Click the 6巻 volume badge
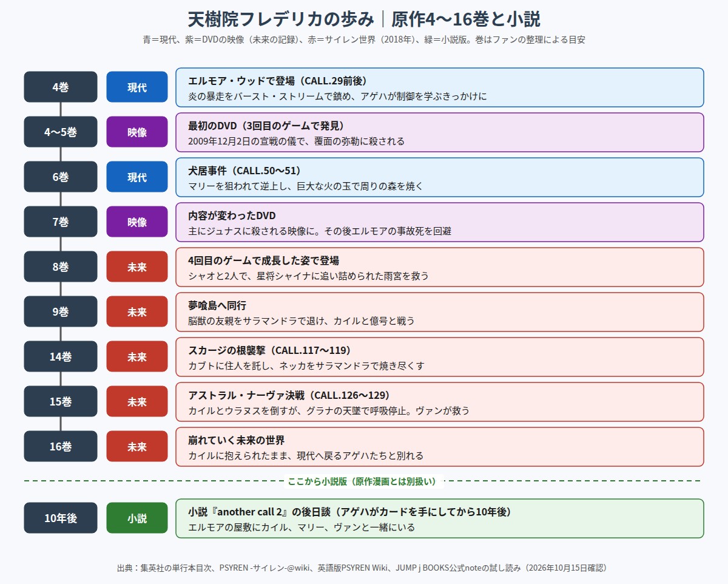This screenshot has height=584, width=728. point(61,177)
